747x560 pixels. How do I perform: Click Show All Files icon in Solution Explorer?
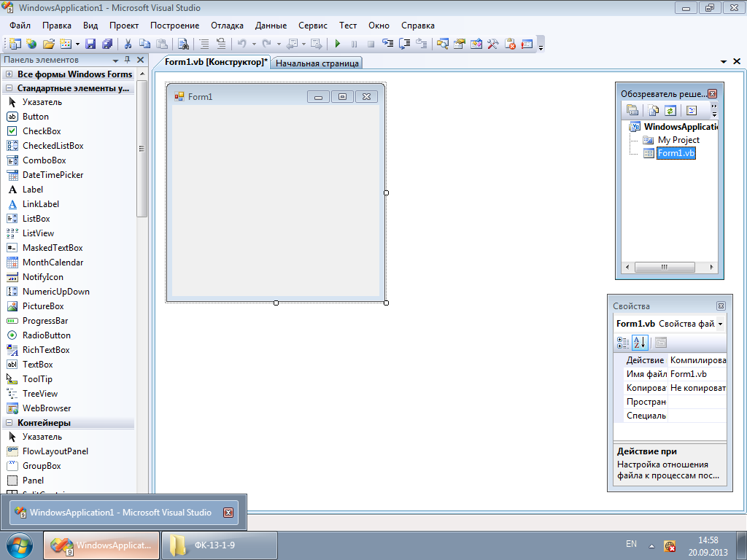[x=653, y=111]
